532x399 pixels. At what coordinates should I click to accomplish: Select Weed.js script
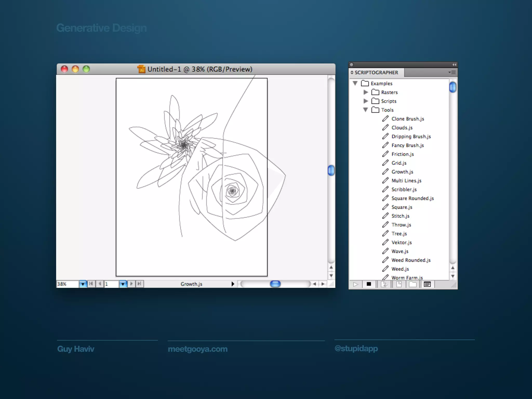[400, 269]
